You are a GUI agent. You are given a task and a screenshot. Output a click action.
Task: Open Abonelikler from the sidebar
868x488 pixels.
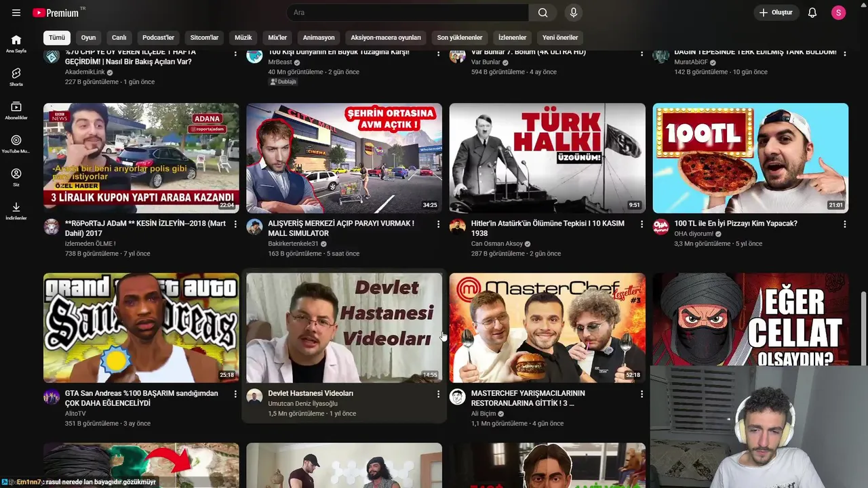point(16,110)
